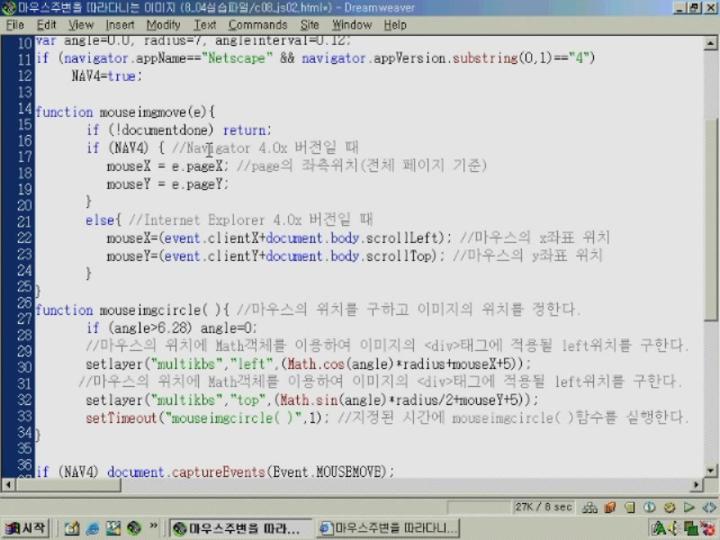Image resolution: width=720 pixels, height=540 pixels.
Task: Click the setlayer "multikbs","left" line
Action: 308,364
